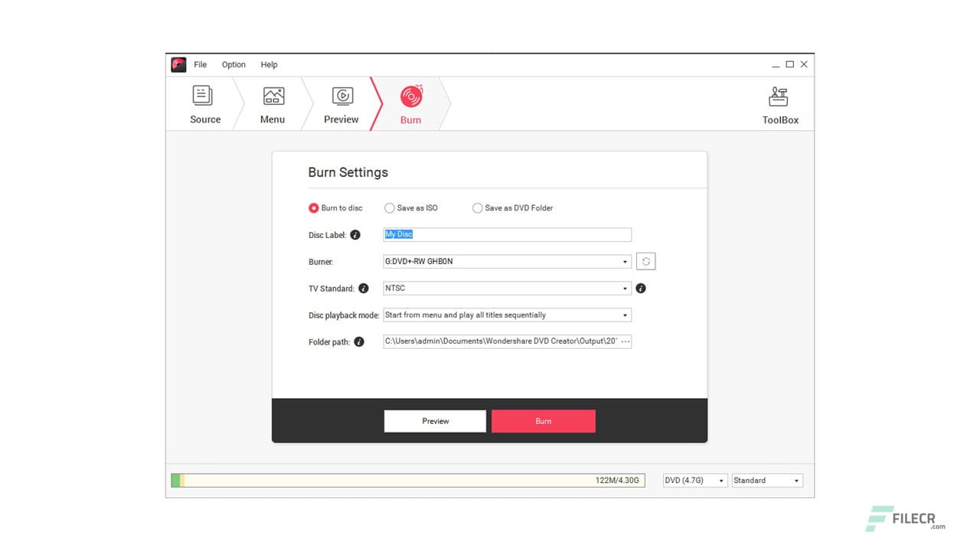Click the red Burn button
Viewport: 980px width, 551px height.
(x=543, y=421)
